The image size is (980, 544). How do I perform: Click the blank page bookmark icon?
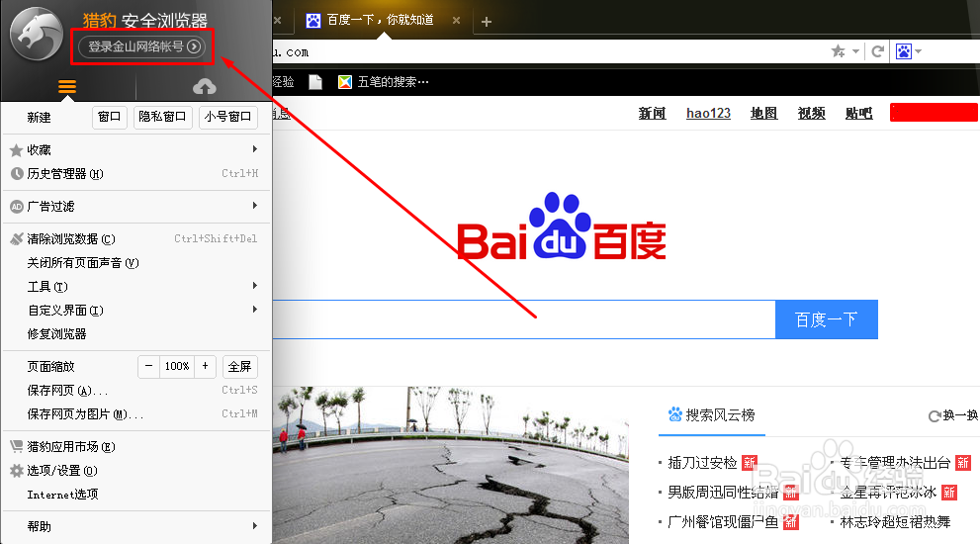coord(315,82)
